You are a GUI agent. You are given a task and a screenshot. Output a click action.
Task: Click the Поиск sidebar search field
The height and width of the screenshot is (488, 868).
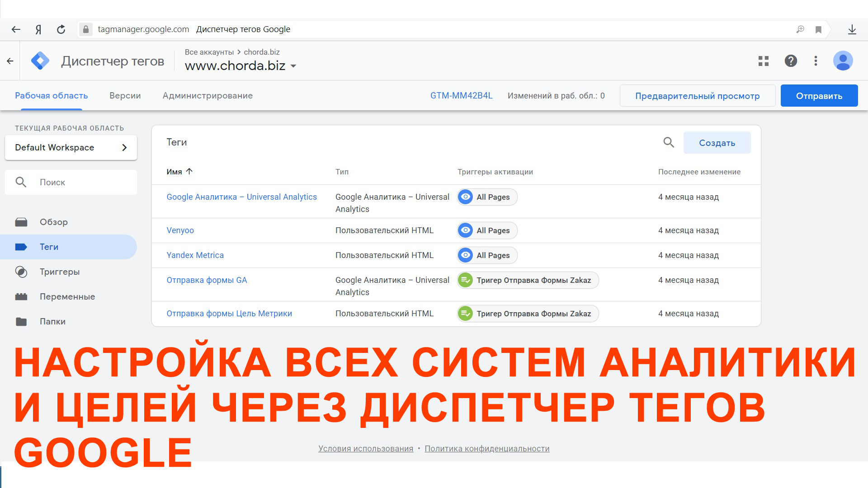pos(71,183)
